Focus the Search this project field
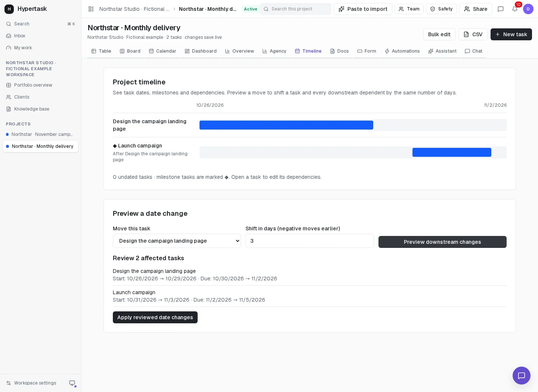This screenshot has width=538, height=392. coord(296,9)
